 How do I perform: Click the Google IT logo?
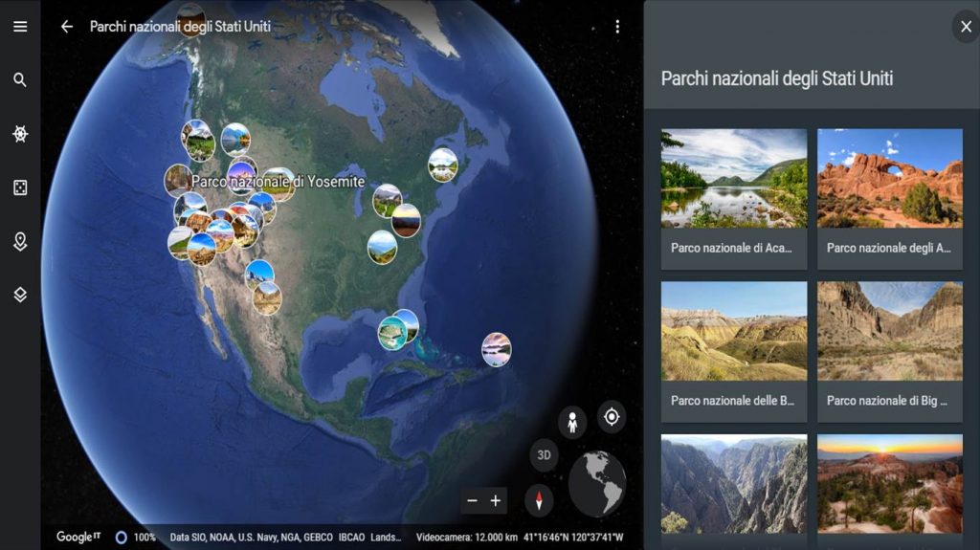[x=78, y=537]
